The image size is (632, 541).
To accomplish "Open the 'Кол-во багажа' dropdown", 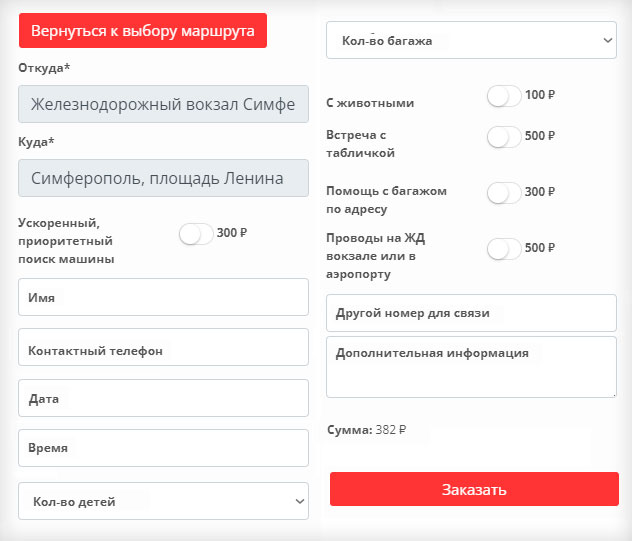I will click(471, 40).
